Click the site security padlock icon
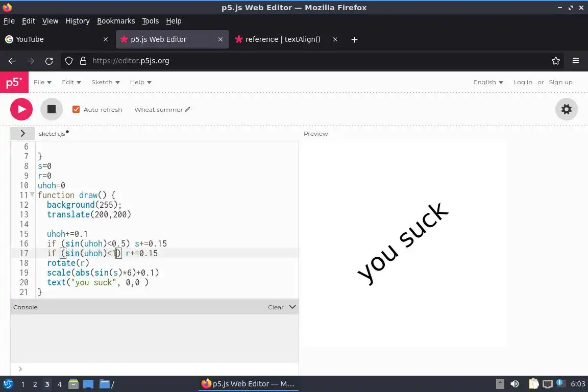Image resolution: width=588 pixels, height=392 pixels. [83, 61]
